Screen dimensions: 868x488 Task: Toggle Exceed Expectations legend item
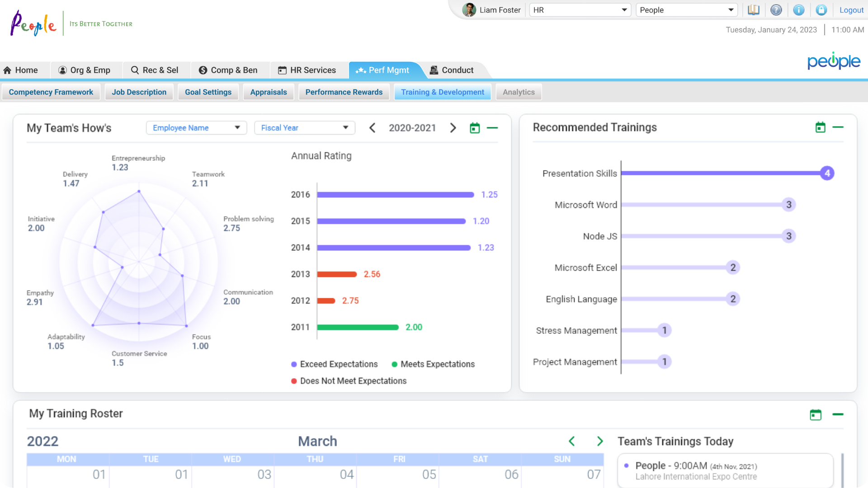[x=334, y=364]
